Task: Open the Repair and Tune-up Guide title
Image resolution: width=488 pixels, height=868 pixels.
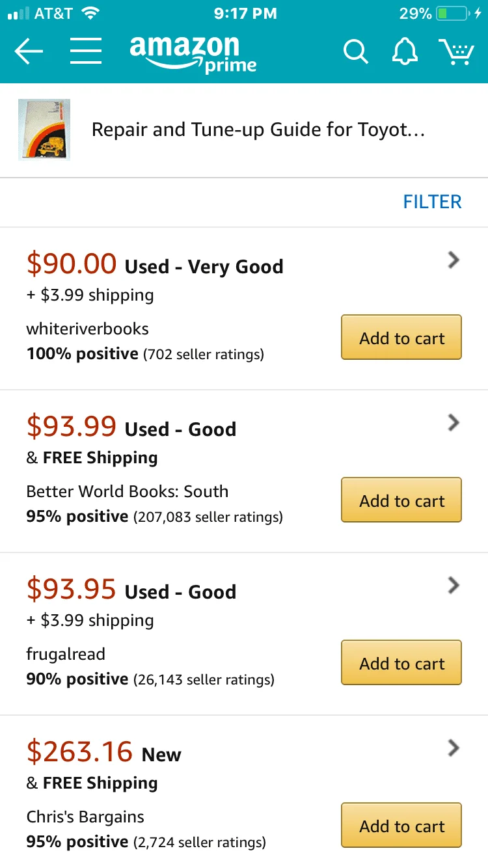Action: [258, 130]
